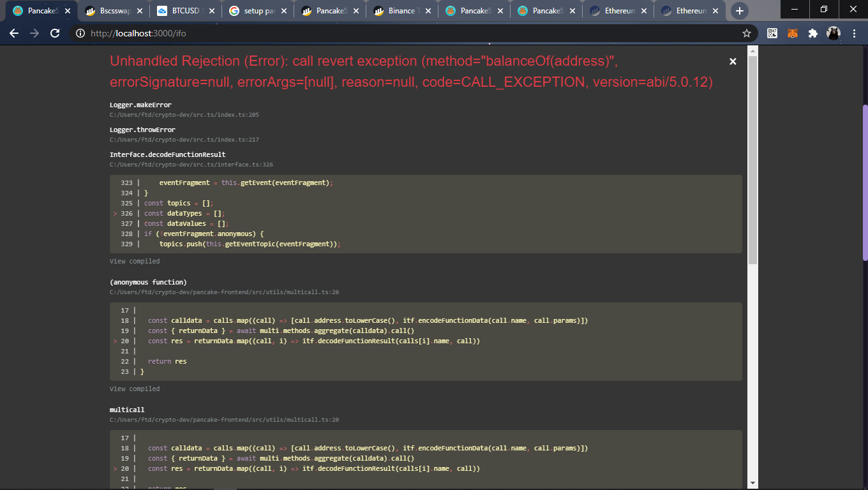Open multicall.ts:20 path under multicall heading

(224, 419)
